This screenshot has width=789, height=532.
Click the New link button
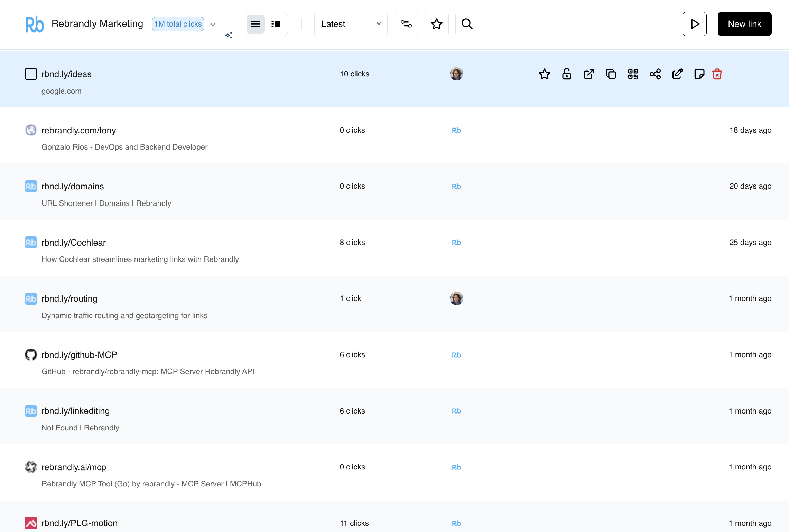click(744, 24)
